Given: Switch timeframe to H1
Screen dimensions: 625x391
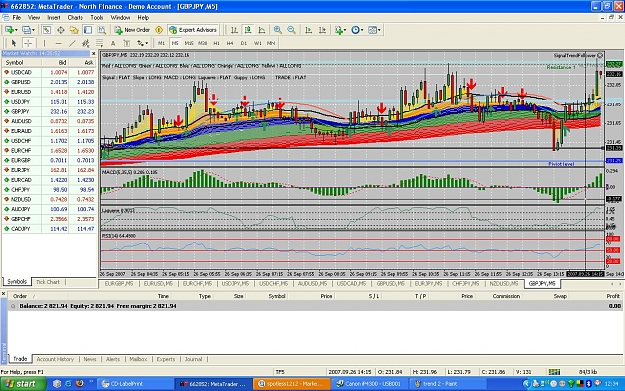Looking at the screenshot, I should click(x=216, y=43).
